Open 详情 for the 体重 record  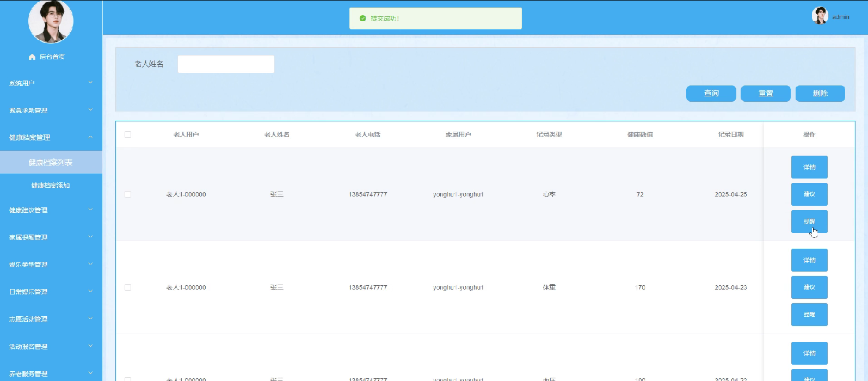pyautogui.click(x=809, y=260)
